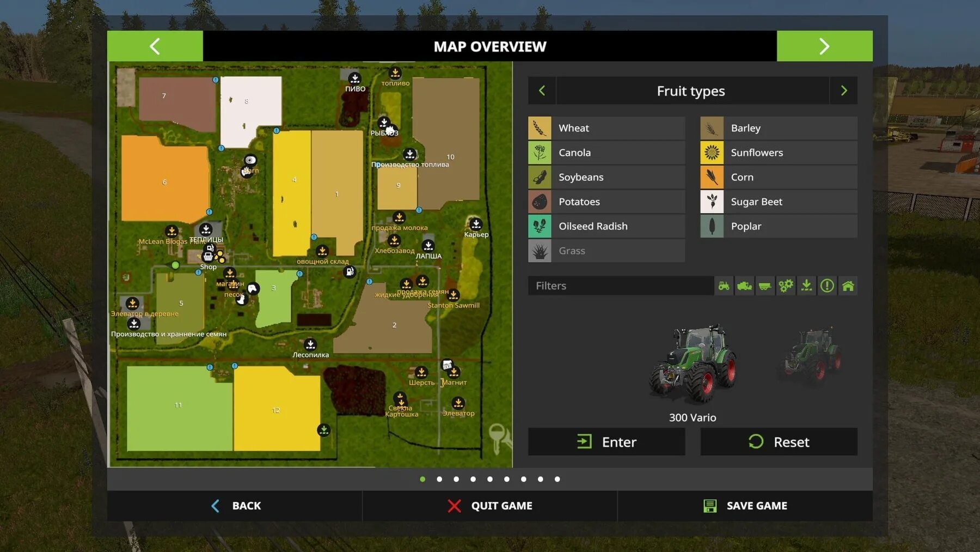This screenshot has height=552, width=980.
Task: Click the топливо map marker icon
Action: 395,72
